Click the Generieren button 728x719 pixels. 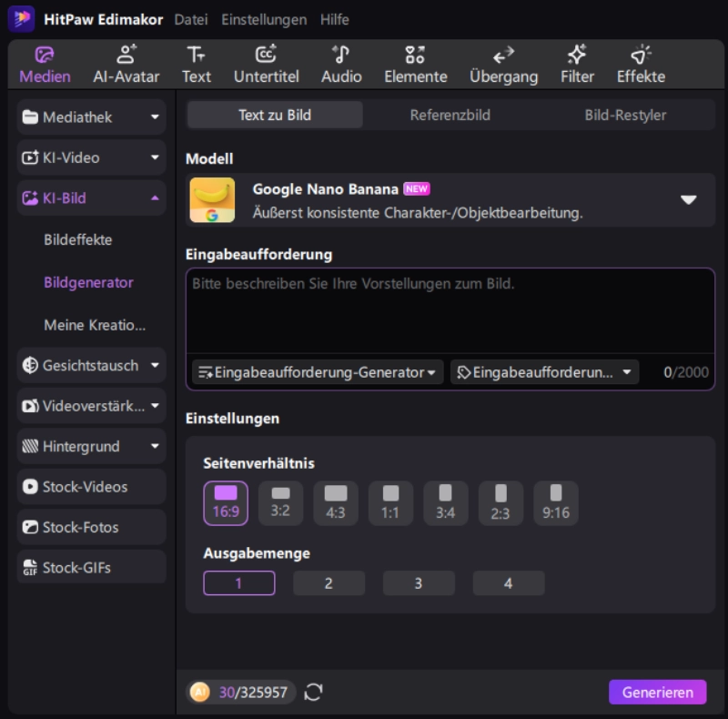(657, 693)
